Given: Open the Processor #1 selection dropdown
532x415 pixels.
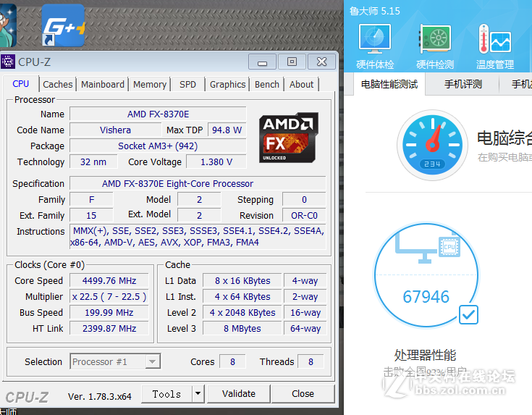Looking at the screenshot, I should point(115,361).
